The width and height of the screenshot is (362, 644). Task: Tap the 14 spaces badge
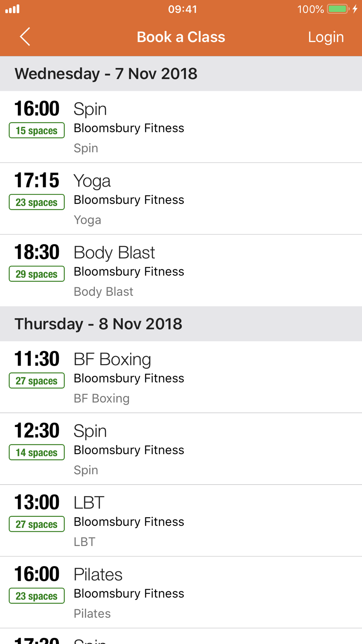point(37,452)
